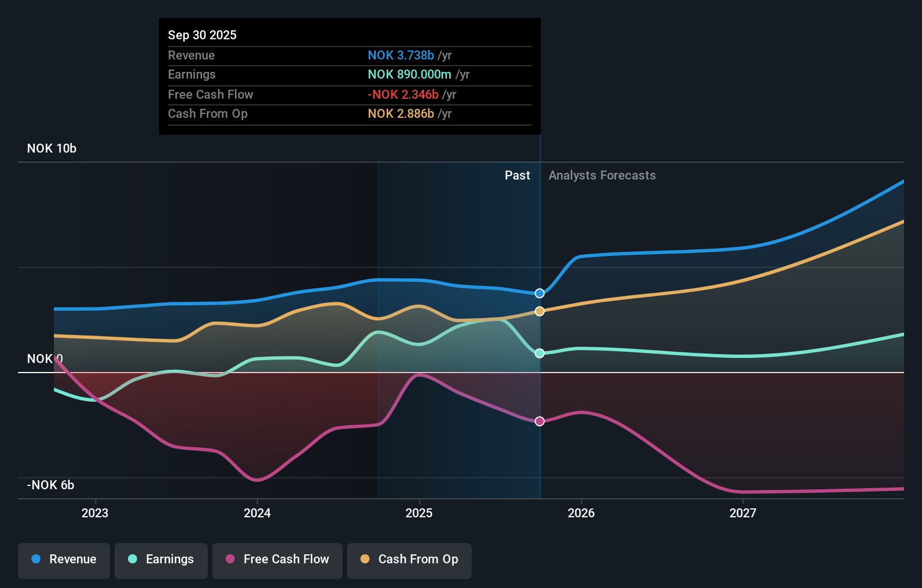Click the teal Earnings legend dot
The image size is (922, 588).
coord(131,559)
